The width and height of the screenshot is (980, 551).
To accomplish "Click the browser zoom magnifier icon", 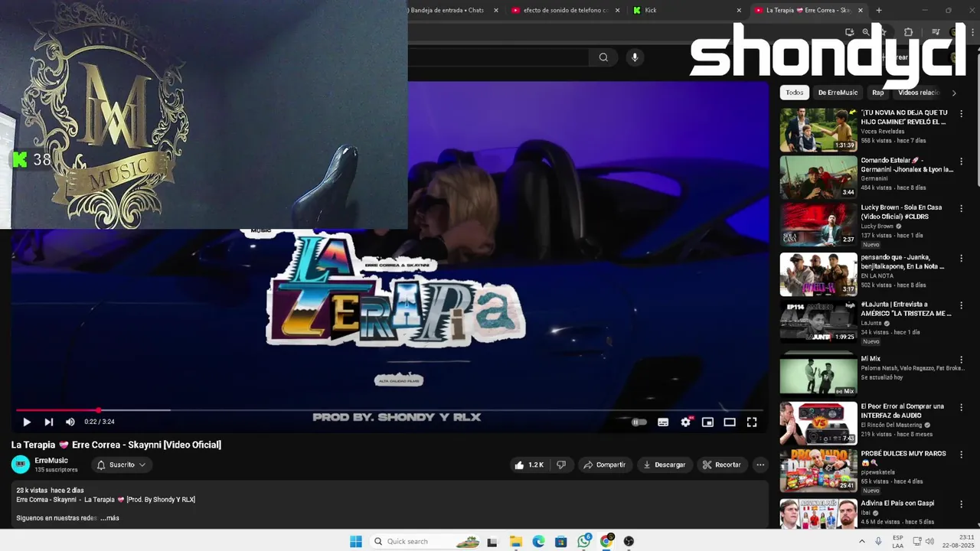I will [x=866, y=32].
